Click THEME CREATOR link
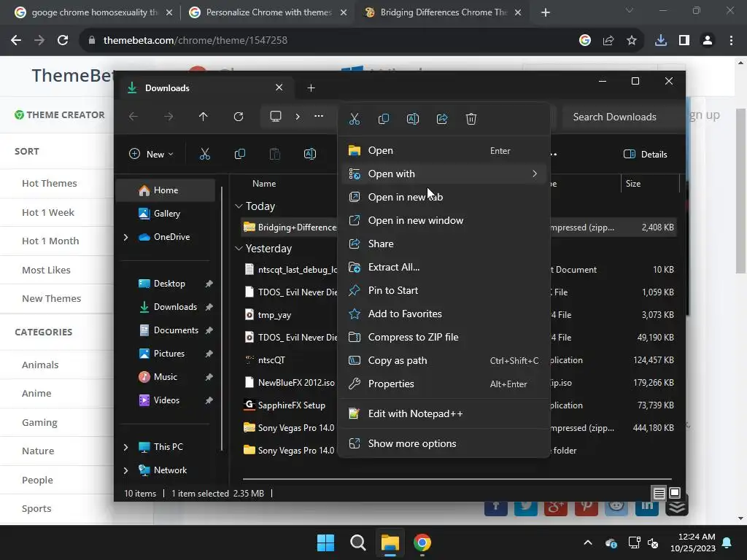 click(x=60, y=114)
